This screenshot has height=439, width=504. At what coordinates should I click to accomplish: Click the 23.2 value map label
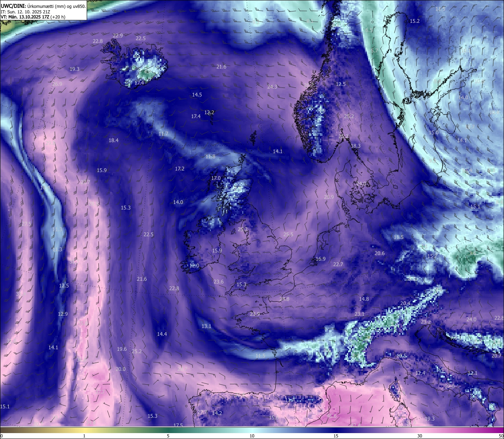[426, 322]
